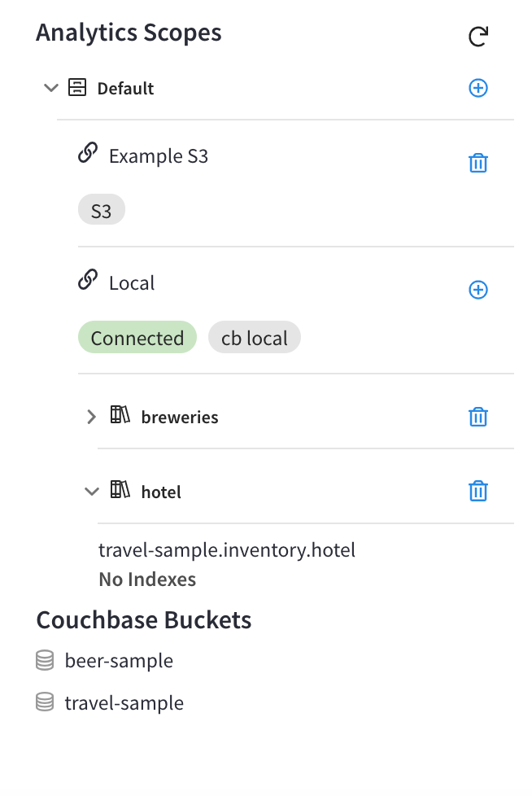The image size is (532, 796).
Task: Collapse the hotel collection
Action: point(91,492)
